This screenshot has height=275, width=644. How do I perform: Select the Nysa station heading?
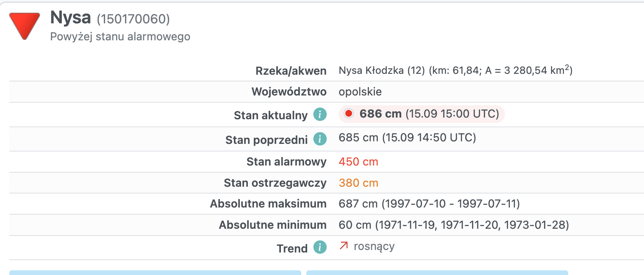[x=70, y=18]
